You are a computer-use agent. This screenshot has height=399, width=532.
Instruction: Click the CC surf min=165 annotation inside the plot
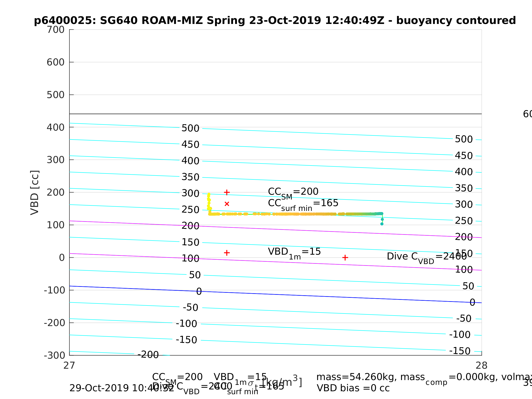click(x=303, y=205)
